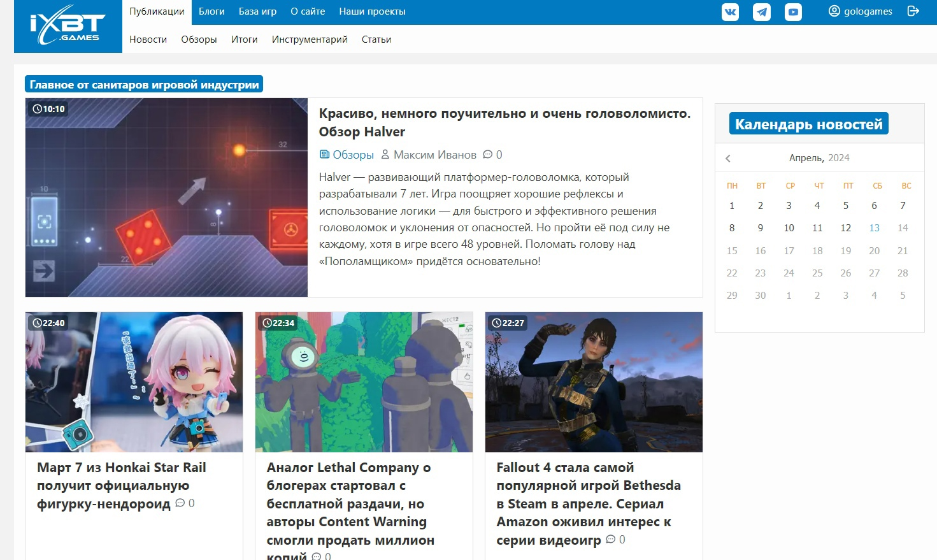Go to the Новости section
Image resolution: width=937 pixels, height=560 pixels.
pyautogui.click(x=148, y=39)
